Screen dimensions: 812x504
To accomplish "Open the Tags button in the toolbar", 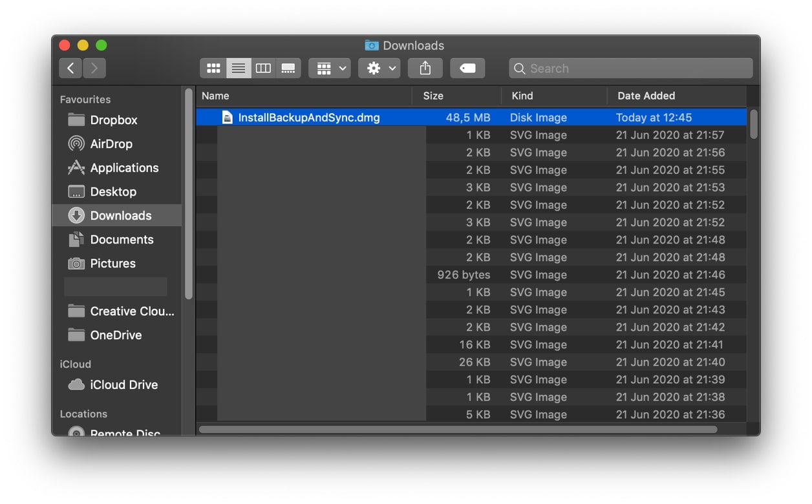I will [467, 68].
